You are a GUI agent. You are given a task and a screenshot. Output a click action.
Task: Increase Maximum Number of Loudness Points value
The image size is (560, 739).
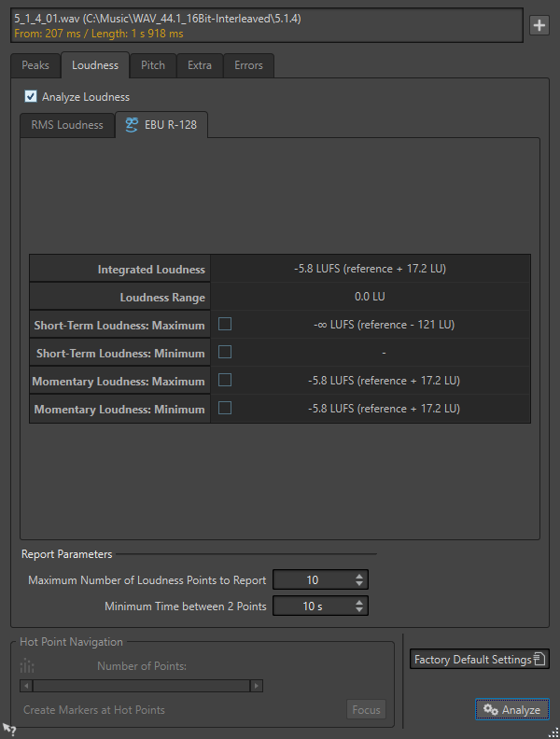point(360,576)
